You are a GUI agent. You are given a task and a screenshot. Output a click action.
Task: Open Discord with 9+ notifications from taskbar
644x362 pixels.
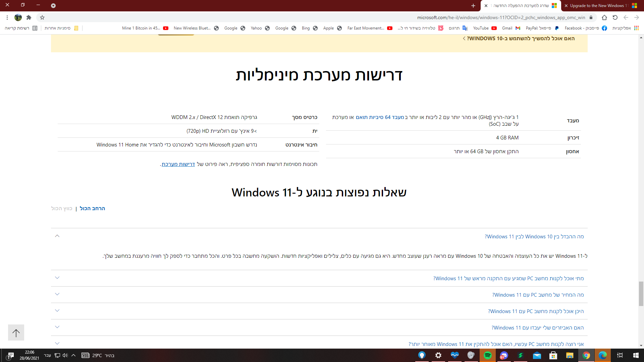tap(504, 355)
